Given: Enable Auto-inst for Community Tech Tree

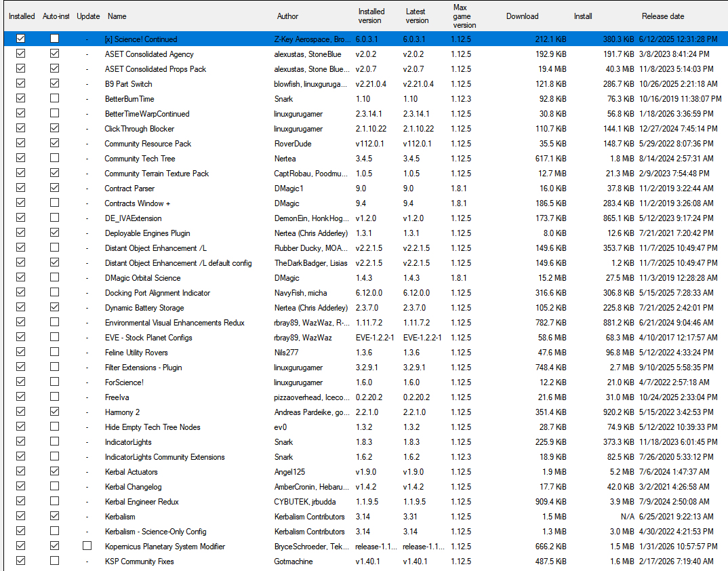Looking at the screenshot, I should click(x=55, y=158).
